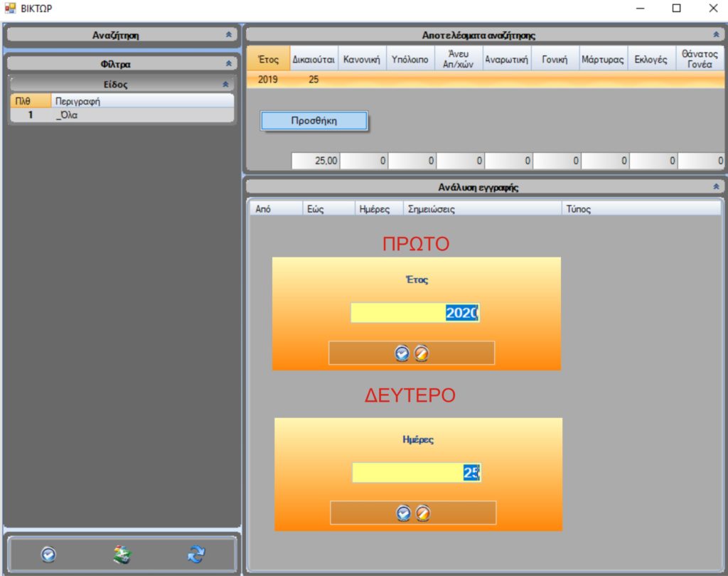Click the blue refresh arrows icon

(196, 555)
